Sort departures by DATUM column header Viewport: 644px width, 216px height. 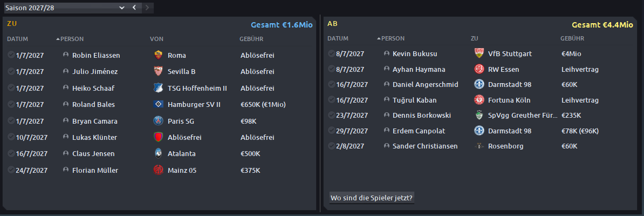(x=338, y=38)
